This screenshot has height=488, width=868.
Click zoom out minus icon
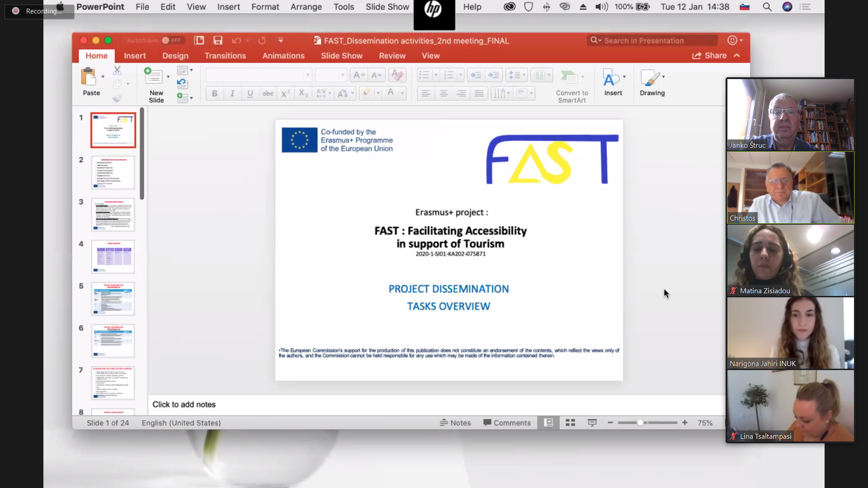pyautogui.click(x=610, y=422)
